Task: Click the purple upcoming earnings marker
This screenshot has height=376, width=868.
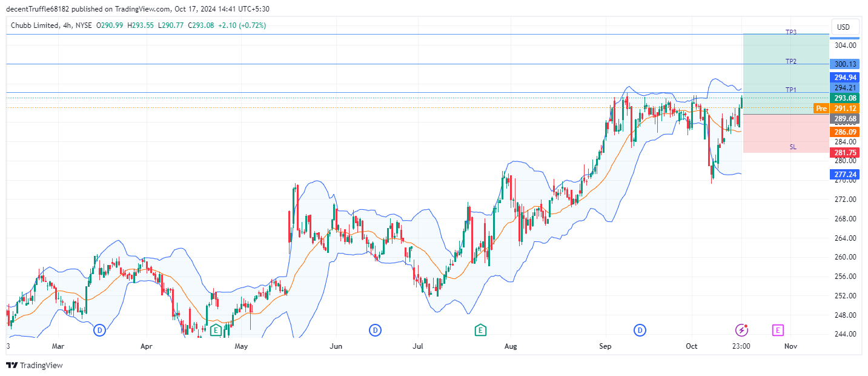Action: point(778,331)
